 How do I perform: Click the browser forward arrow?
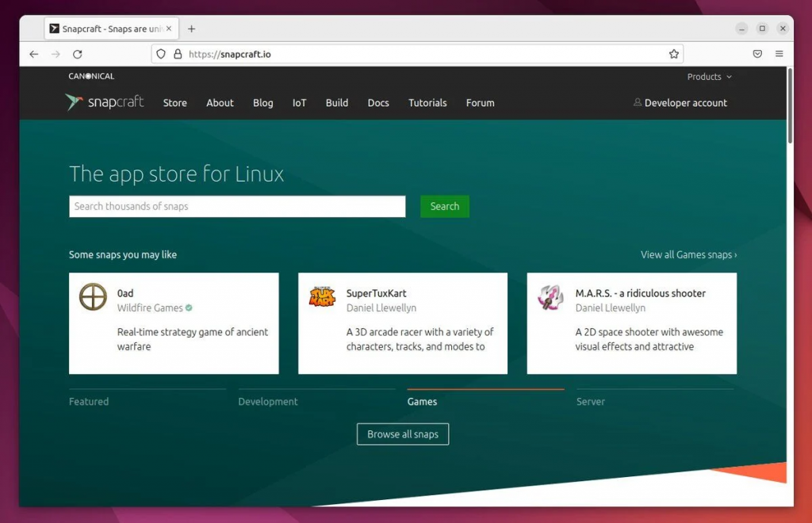[56, 55]
